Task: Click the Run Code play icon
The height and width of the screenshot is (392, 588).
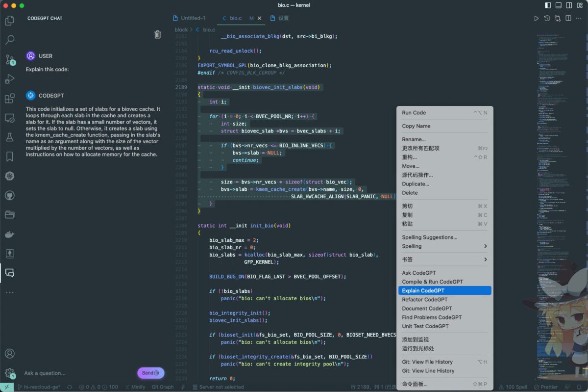Action: tap(536, 18)
